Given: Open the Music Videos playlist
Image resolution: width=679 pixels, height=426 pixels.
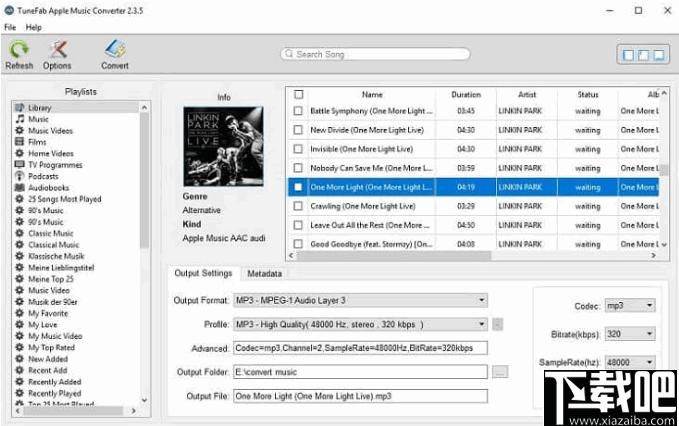Looking at the screenshot, I should [x=50, y=130].
